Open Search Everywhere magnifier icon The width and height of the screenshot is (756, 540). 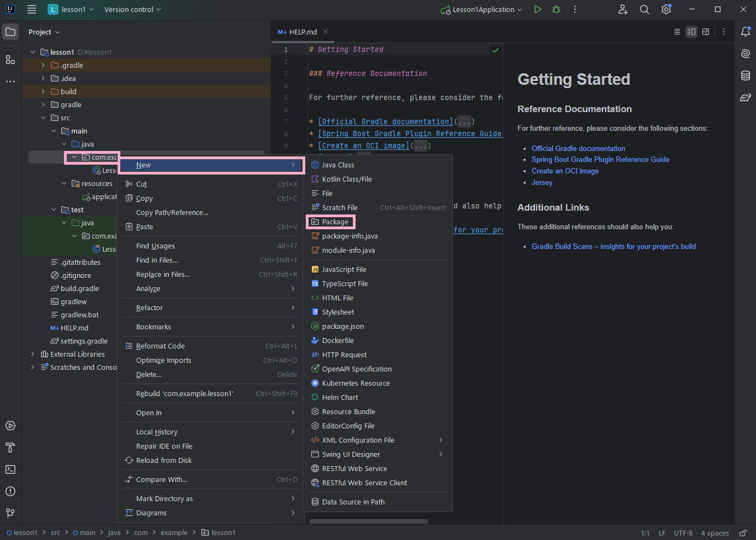[644, 9]
